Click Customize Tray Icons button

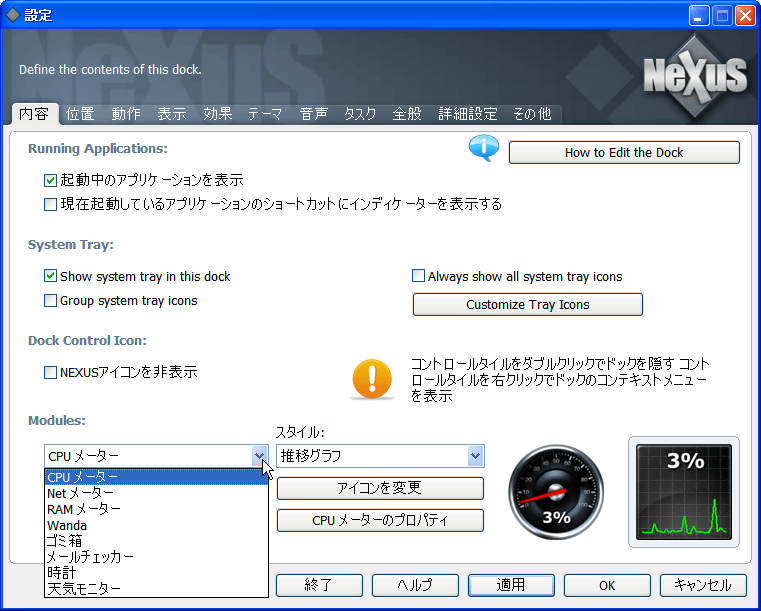[528, 304]
